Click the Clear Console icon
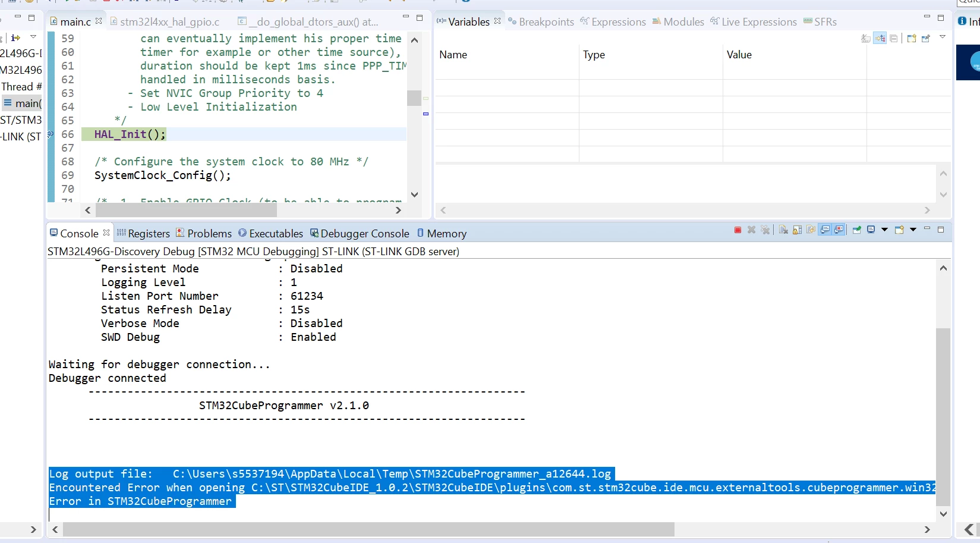The height and width of the screenshot is (543, 980). pos(783,230)
